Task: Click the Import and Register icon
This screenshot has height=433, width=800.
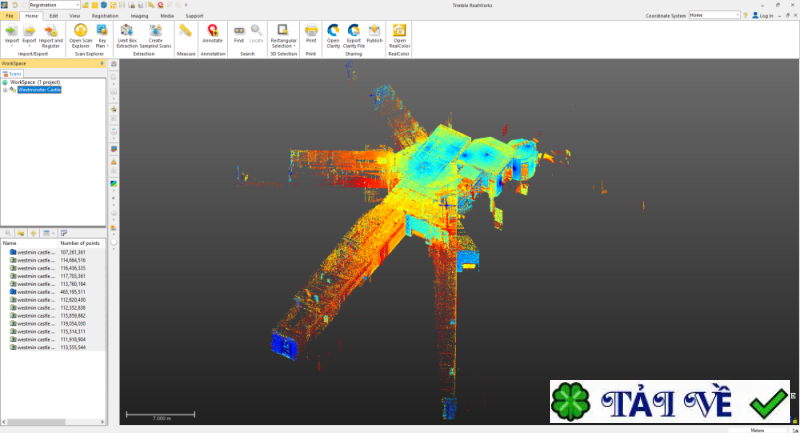Action: pos(50,33)
